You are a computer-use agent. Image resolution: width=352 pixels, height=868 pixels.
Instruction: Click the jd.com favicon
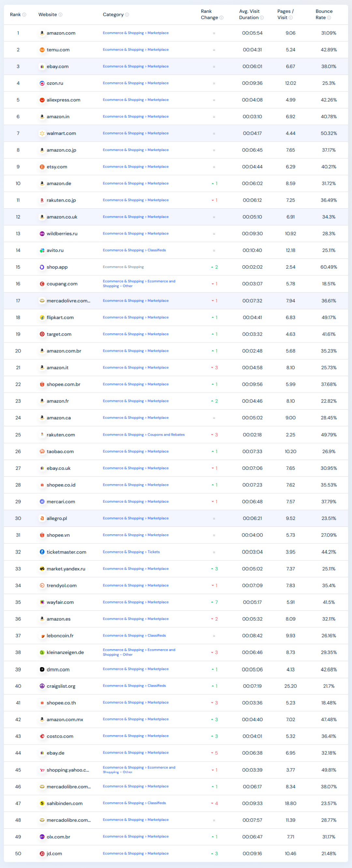click(x=42, y=853)
